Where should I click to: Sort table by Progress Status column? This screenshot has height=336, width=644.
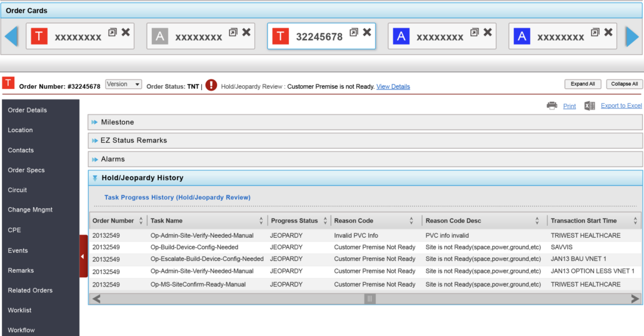click(x=325, y=221)
